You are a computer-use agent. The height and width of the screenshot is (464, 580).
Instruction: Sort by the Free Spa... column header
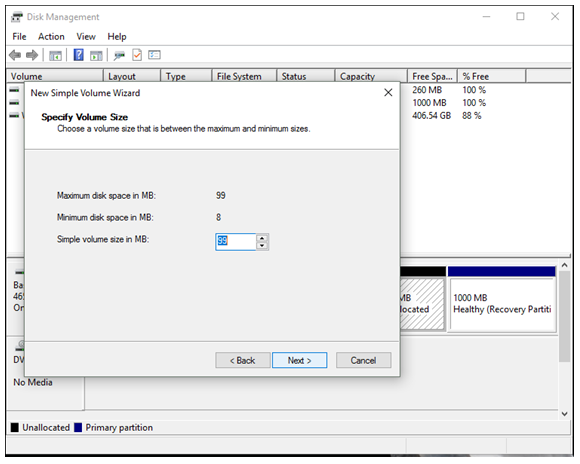tap(432, 76)
